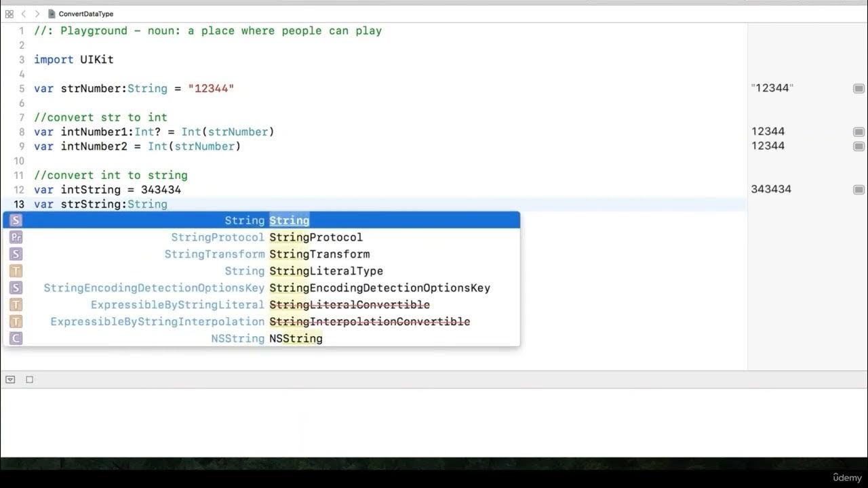Click "intNumber2" variable name on line 9
The height and width of the screenshot is (488, 868).
[94, 146]
